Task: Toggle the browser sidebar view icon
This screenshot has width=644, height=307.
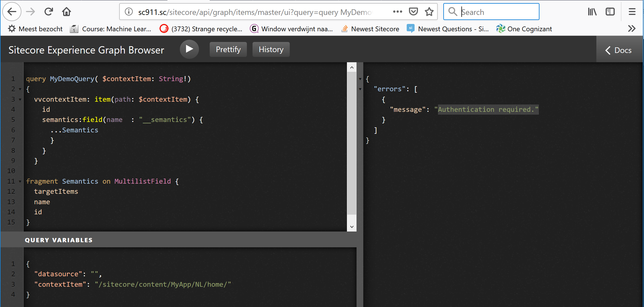Action: [610, 12]
